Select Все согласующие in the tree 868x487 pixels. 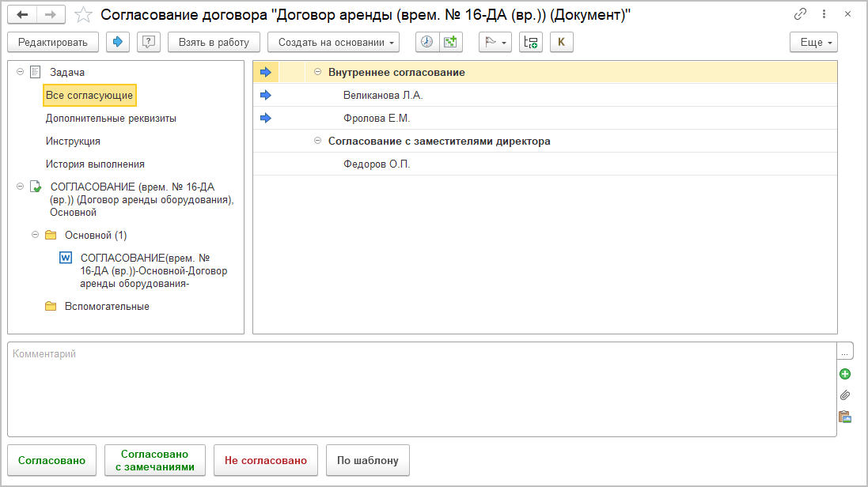pos(89,95)
